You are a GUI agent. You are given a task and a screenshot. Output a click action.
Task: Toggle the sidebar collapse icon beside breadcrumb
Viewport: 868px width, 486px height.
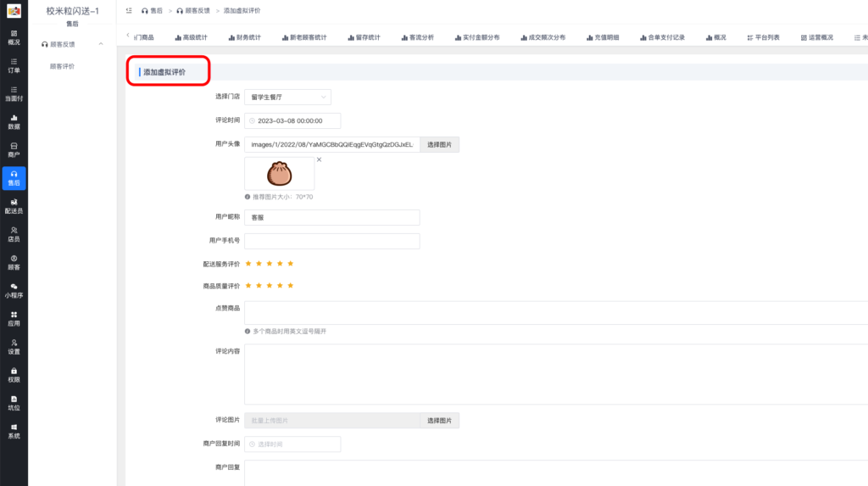coord(129,10)
